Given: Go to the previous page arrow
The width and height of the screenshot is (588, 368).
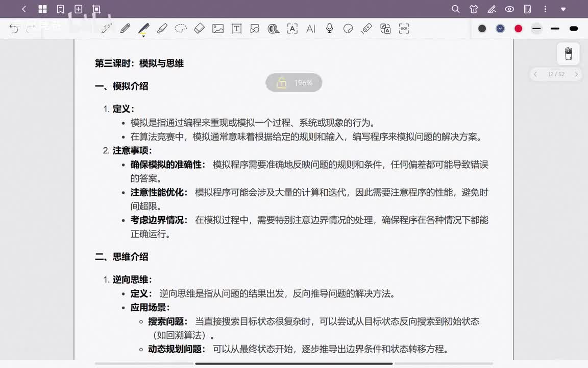Looking at the screenshot, I should 535,74.
